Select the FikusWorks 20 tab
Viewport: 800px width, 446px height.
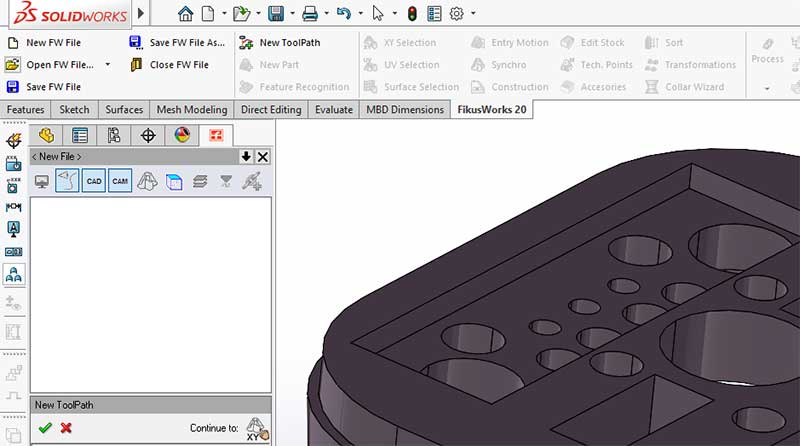492,110
